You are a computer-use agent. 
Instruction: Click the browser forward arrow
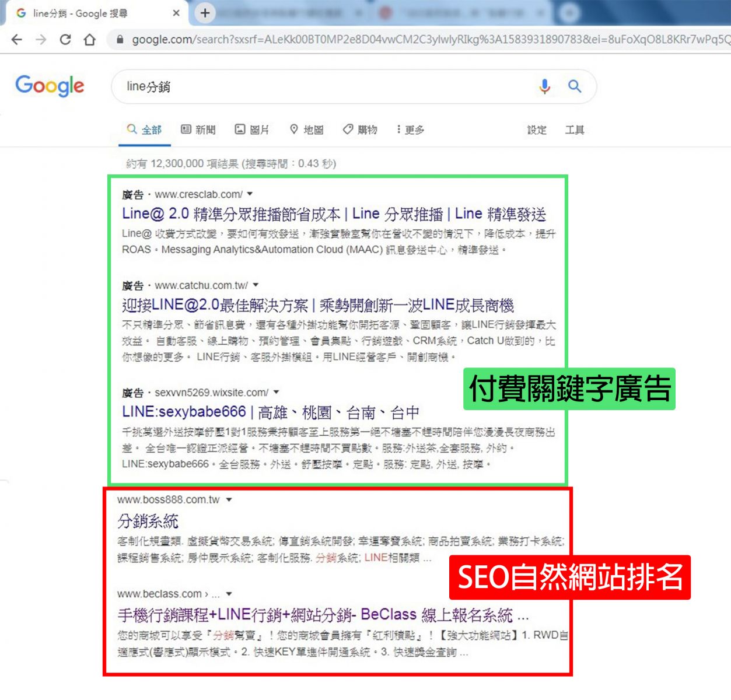41,40
